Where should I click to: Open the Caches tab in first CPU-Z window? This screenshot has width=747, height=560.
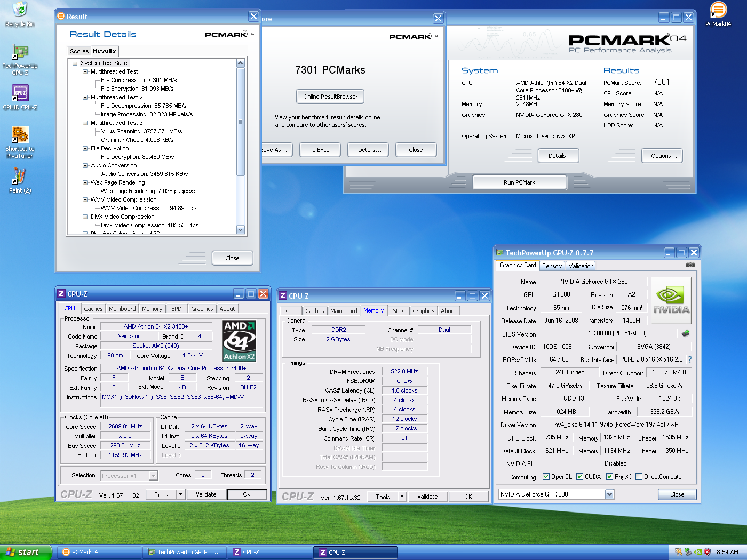pyautogui.click(x=93, y=309)
